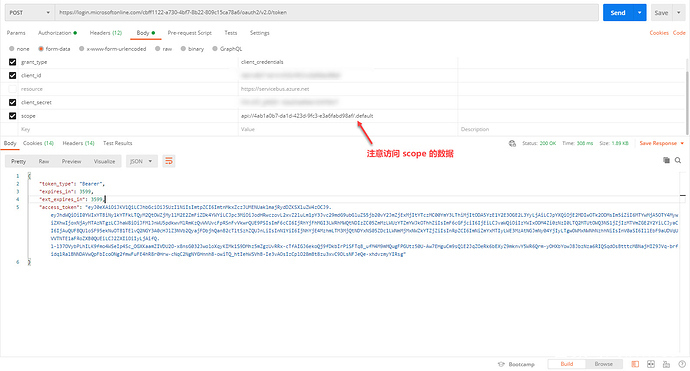Click the scope value api://...default
The image size is (690, 371).
[x=307, y=116]
